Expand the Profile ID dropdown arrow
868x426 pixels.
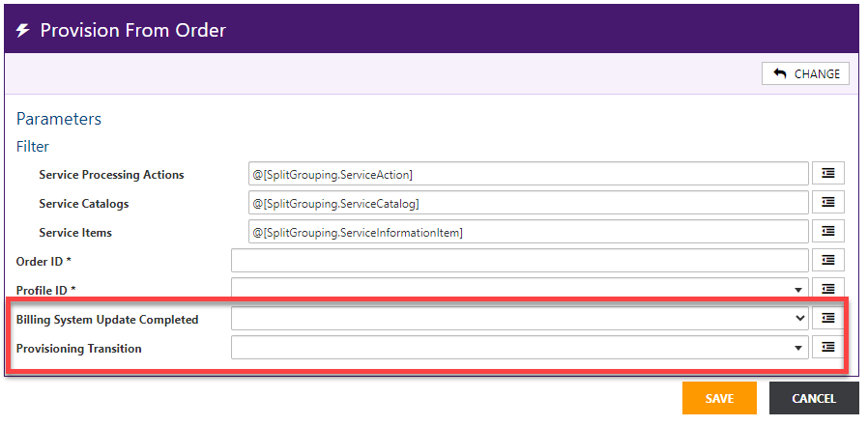click(798, 290)
